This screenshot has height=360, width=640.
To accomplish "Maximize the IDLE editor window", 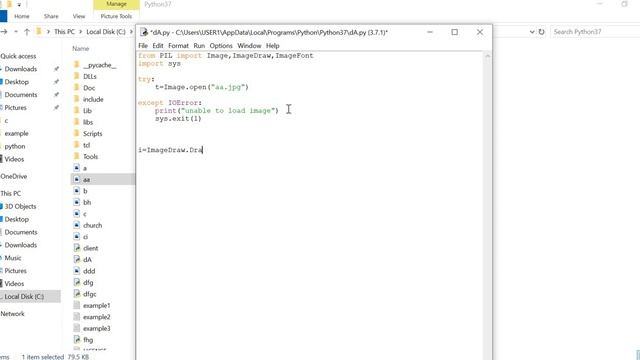I will pos(454,32).
